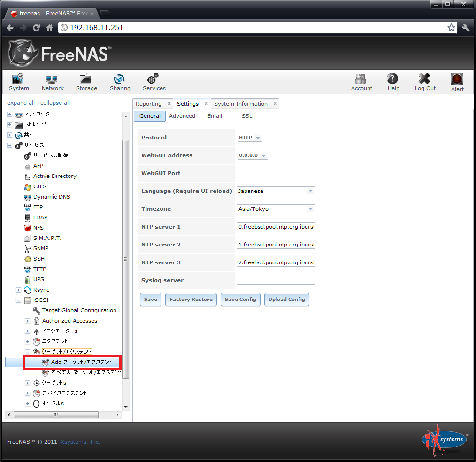Viewport: 476px width, 462px height.
Task: Select S.M.A.R.T. in the tree
Action: [x=47, y=238]
